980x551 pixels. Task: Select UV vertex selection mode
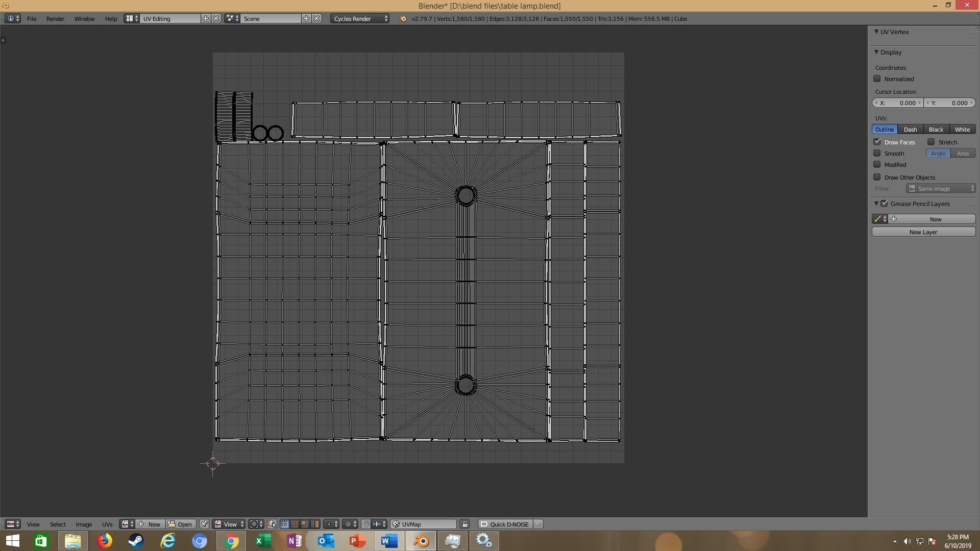click(x=284, y=524)
